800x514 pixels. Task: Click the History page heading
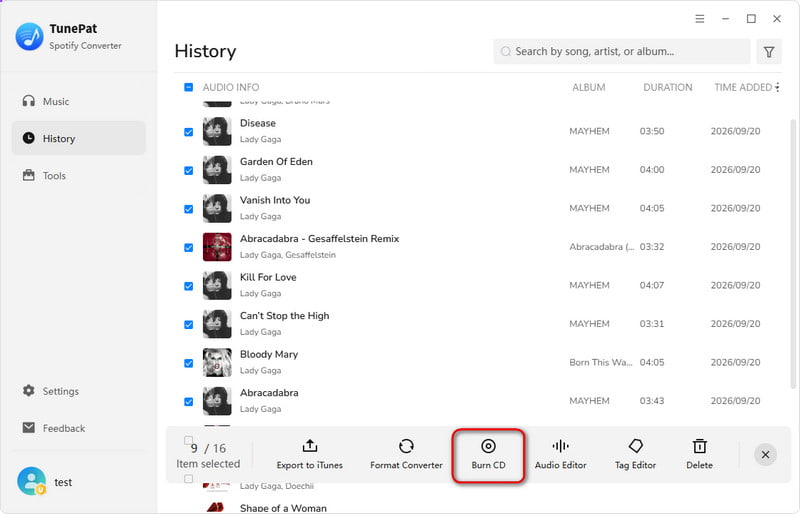tap(205, 51)
